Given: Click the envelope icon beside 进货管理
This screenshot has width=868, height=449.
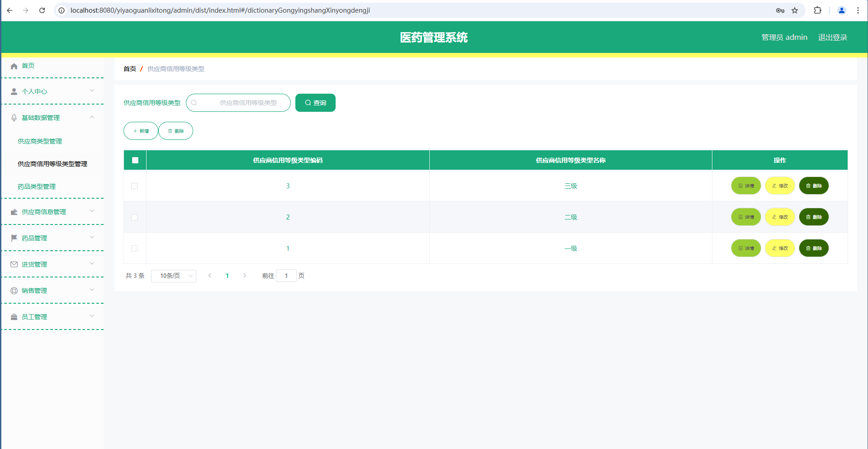Looking at the screenshot, I should pos(14,264).
